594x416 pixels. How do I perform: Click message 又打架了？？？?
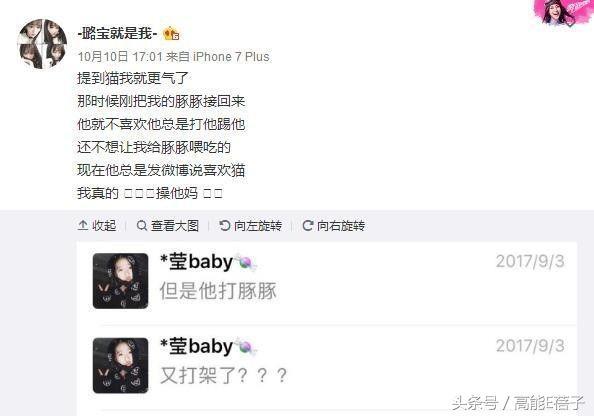click(224, 375)
